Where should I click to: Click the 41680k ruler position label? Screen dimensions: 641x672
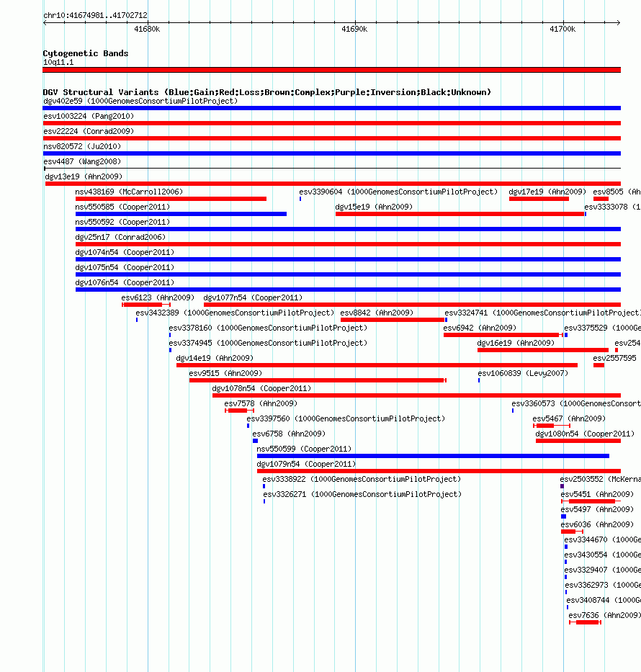tap(147, 29)
